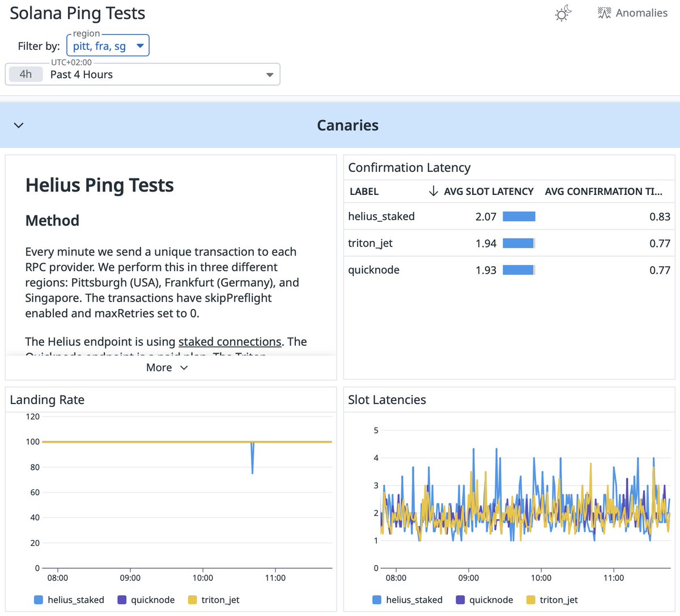Expand the note with More

coord(167,367)
